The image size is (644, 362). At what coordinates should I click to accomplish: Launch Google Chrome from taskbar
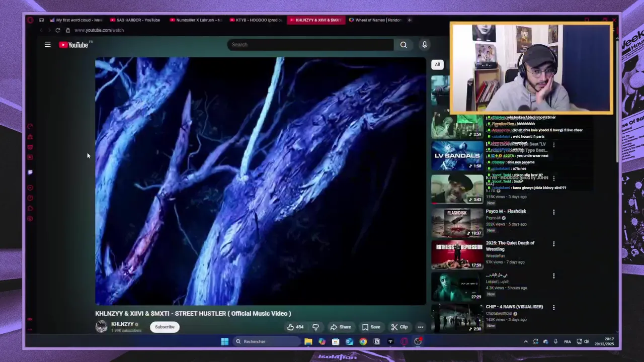[x=363, y=341]
